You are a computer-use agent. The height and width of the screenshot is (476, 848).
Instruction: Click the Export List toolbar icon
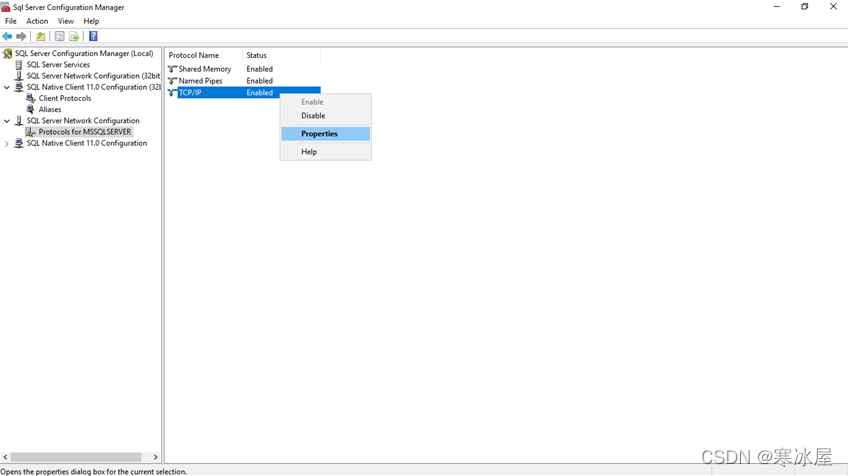(x=74, y=36)
